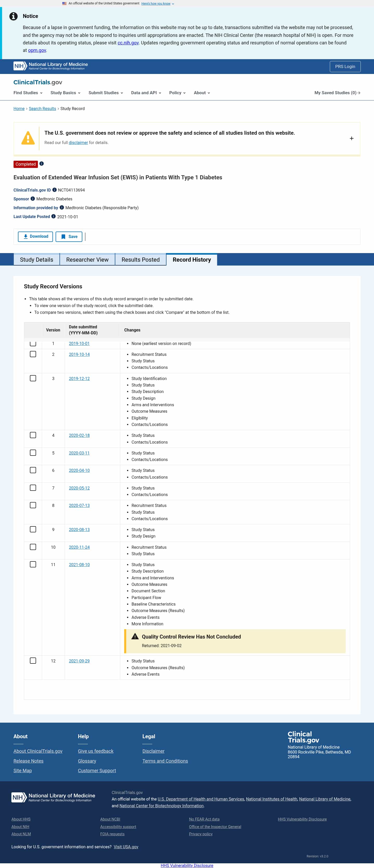Click the ClinicalTrials.gov logo in header
Screen dimensions: 374x868
click(x=38, y=82)
